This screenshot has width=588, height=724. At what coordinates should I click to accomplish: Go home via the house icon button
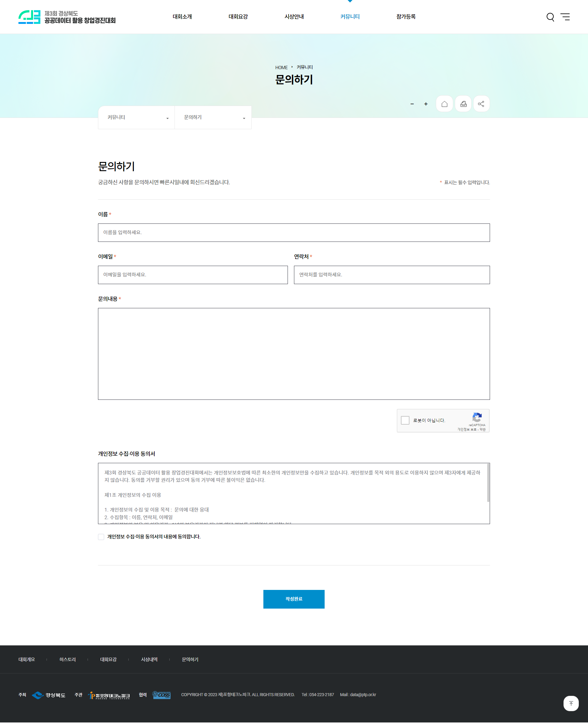pos(444,104)
